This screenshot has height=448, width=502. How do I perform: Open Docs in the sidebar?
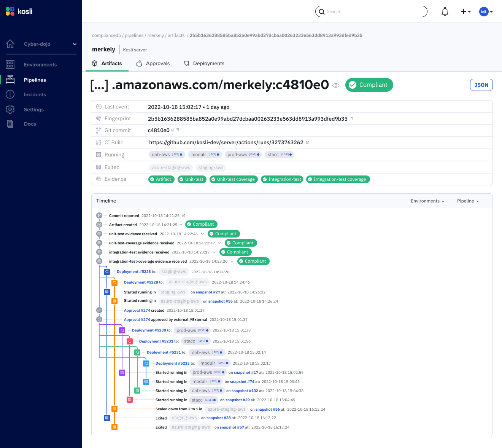[30, 124]
